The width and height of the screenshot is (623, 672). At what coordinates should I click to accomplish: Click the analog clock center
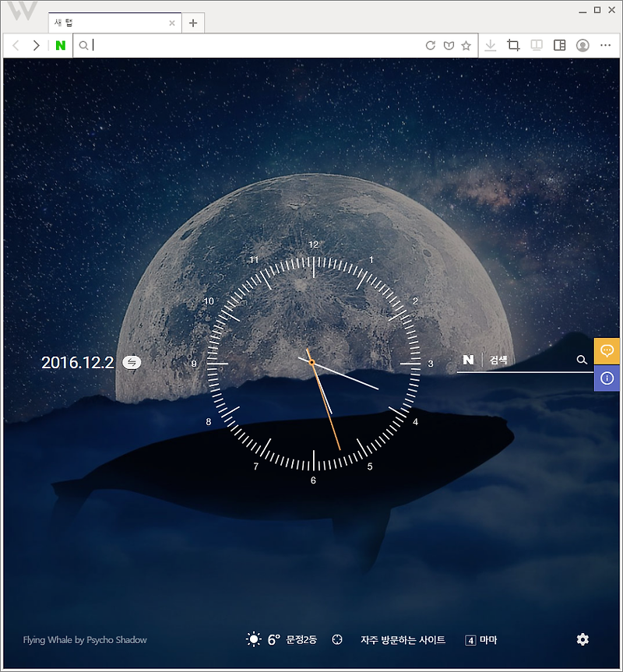[312, 363]
